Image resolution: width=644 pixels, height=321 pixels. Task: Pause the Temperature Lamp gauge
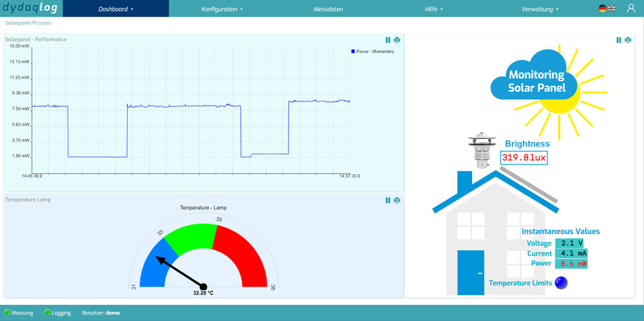(388, 200)
